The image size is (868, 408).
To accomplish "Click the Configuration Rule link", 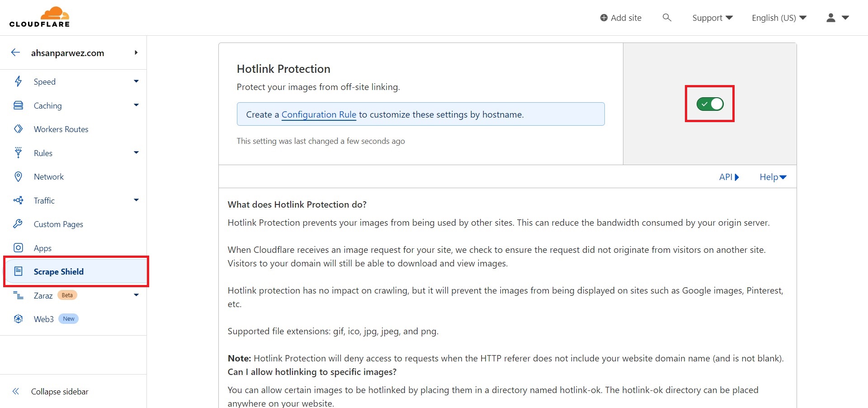I will point(318,114).
